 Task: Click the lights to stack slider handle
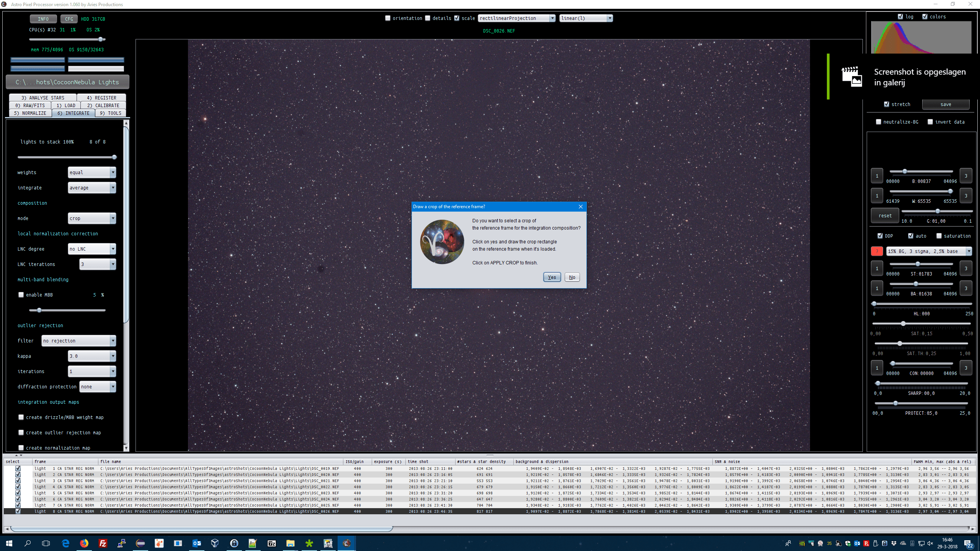tap(114, 157)
